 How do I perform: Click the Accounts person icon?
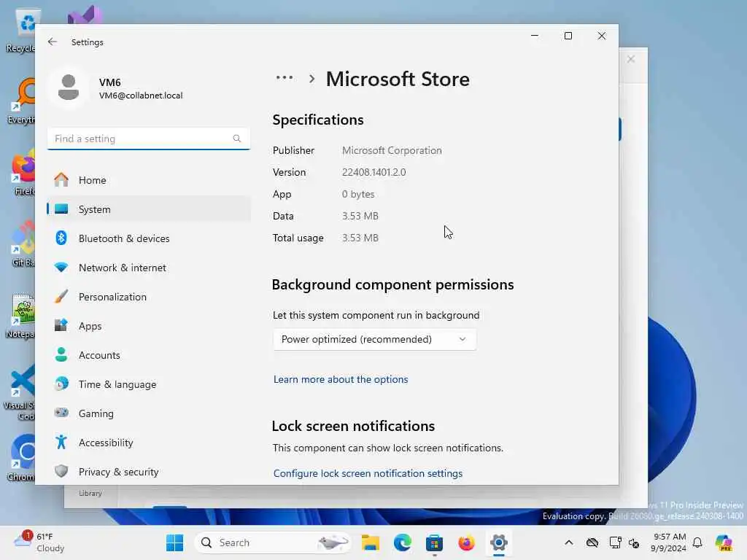coord(61,354)
